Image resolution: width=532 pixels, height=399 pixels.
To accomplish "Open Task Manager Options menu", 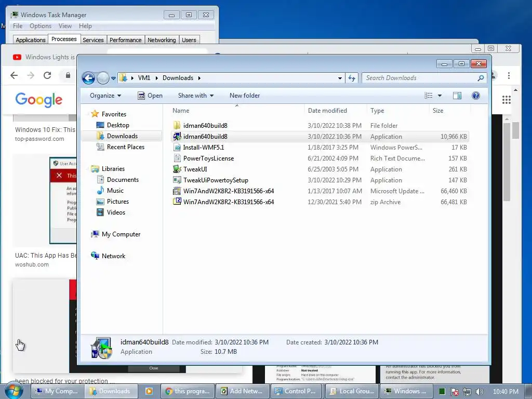I will pos(41,26).
